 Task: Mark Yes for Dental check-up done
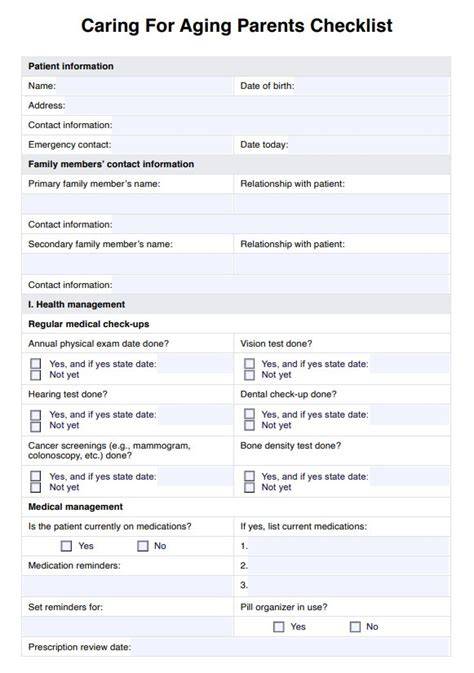249,414
